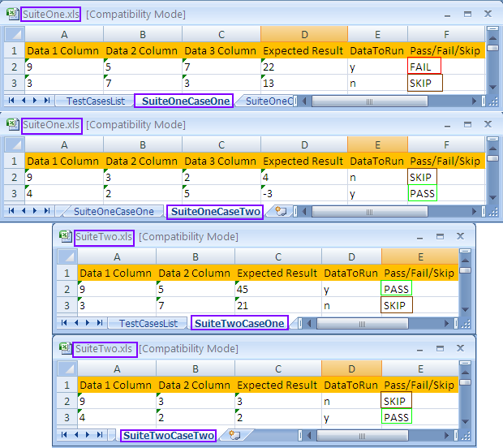Insert new worksheet icon next to SuiteTwoCaseTwo

click(x=234, y=435)
